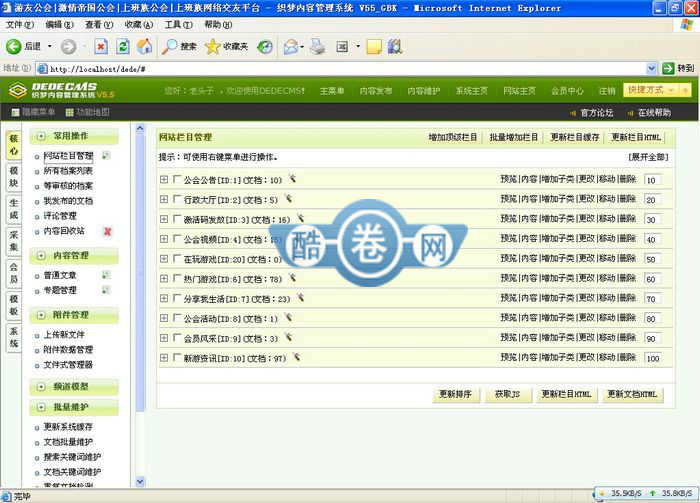700x503 pixels.
Task: Click the 获取JS button
Action: 508,394
